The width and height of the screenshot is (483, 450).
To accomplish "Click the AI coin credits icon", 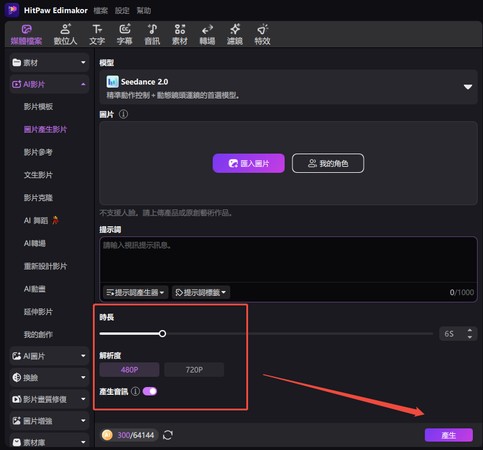I will (107, 435).
